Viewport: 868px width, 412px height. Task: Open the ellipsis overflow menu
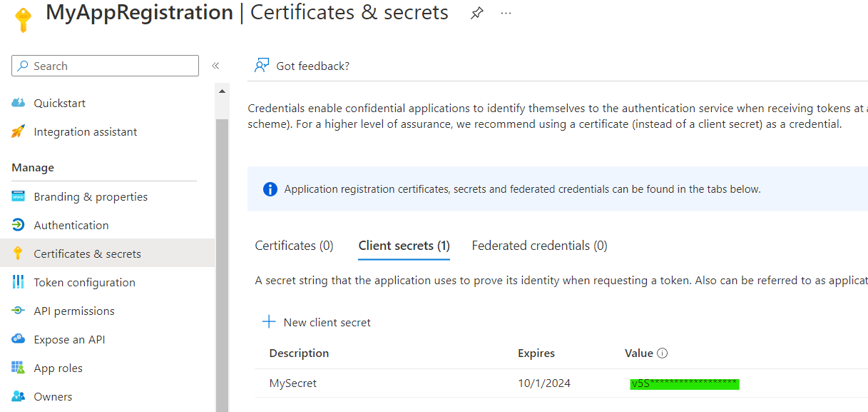pos(506,12)
